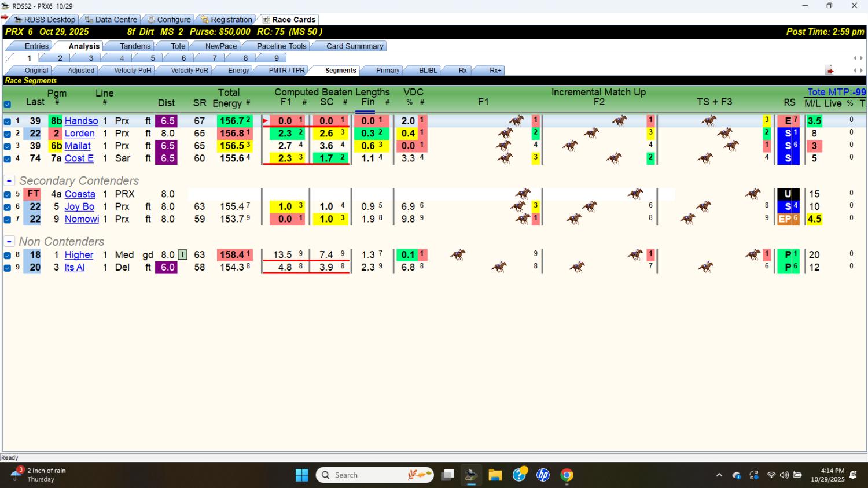This screenshot has height=488, width=868.
Task: Click the purple 6.5 Dist cell for Mailat
Action: pos(167,146)
